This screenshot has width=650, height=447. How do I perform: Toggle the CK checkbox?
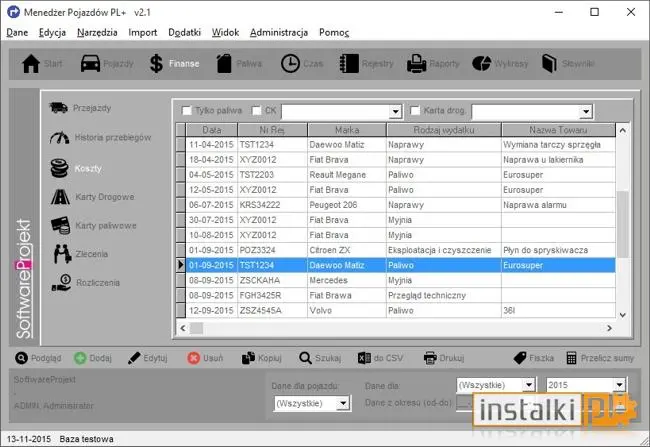point(257,110)
